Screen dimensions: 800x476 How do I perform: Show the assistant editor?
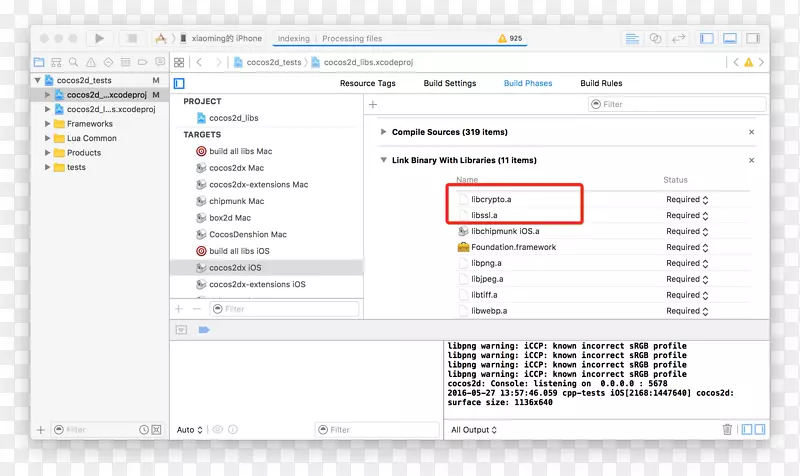655,39
